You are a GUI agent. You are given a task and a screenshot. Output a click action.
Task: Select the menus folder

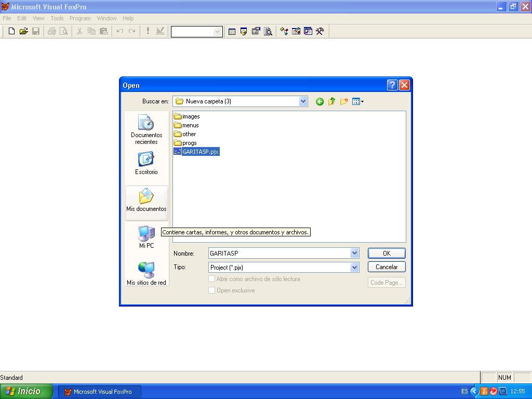187,125
